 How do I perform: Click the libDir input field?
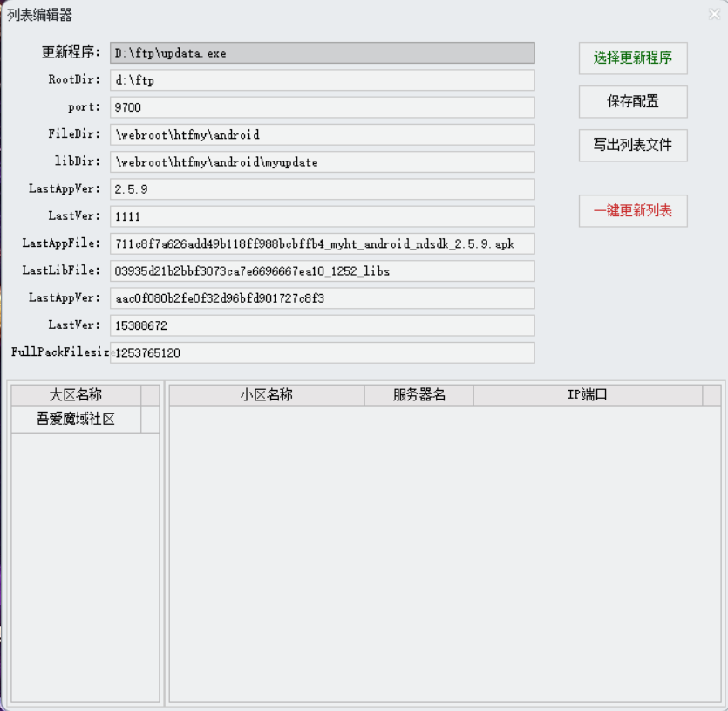click(323, 161)
